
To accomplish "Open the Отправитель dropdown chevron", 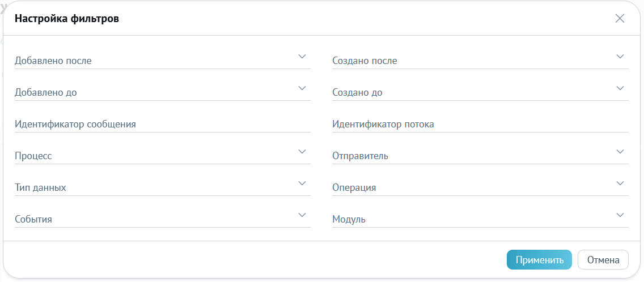I will 620,152.
